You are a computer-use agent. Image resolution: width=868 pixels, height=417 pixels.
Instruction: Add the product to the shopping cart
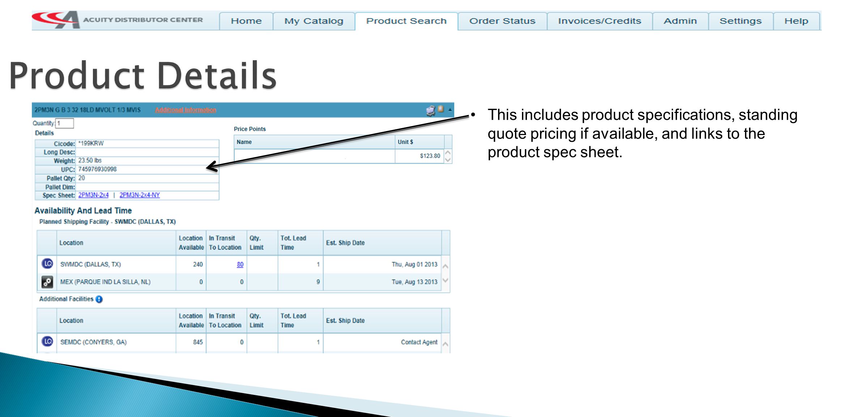(430, 110)
